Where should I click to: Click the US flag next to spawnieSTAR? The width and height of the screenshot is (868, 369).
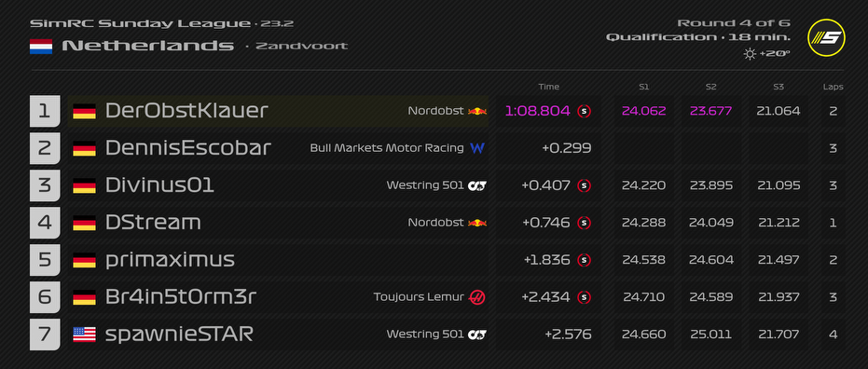coord(84,335)
